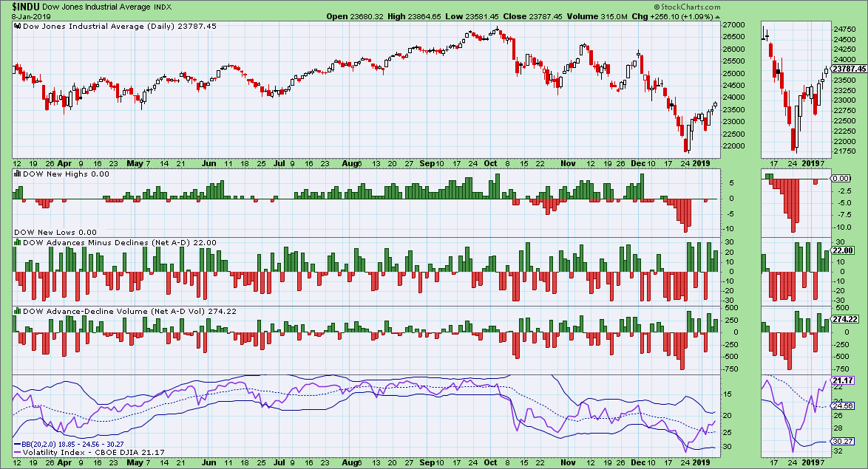Screen dimensions: 868x469
Task: Click the Apr label on the bottom date axis
Action: pyautogui.click(x=65, y=462)
